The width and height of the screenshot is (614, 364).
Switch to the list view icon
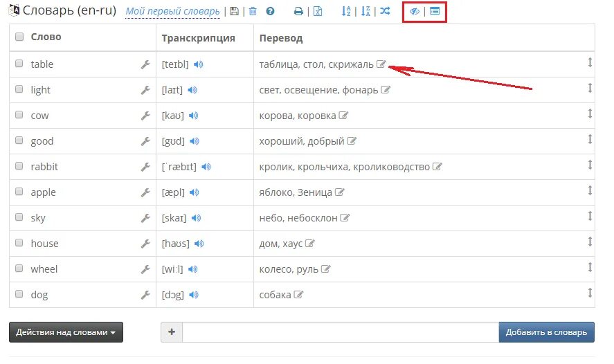(435, 11)
